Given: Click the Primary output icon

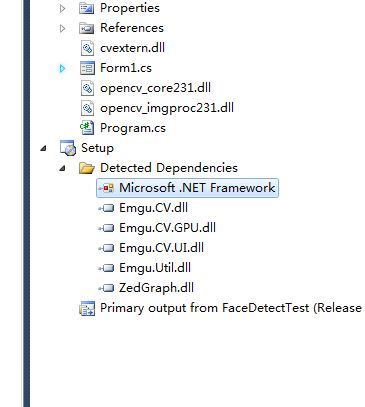Looking at the screenshot, I should point(87,308).
